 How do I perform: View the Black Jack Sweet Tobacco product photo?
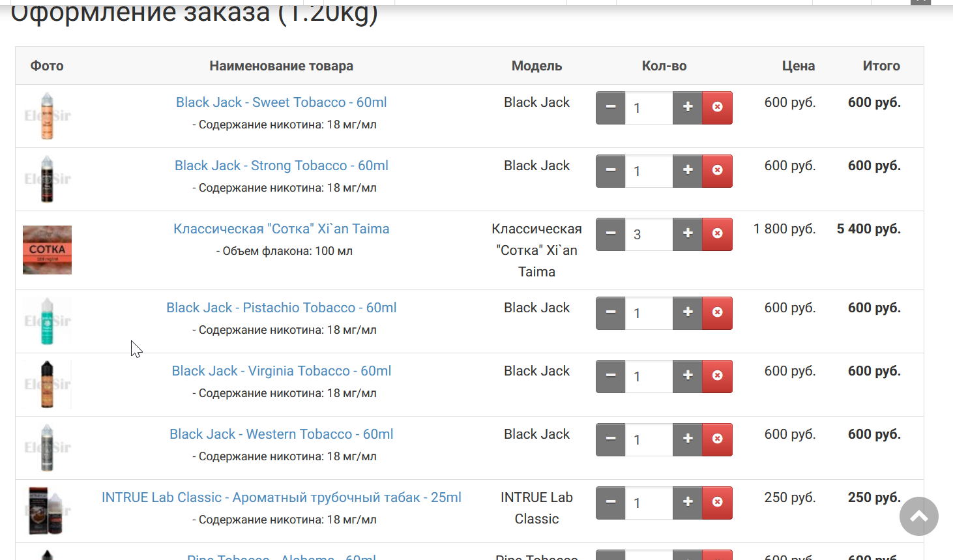click(x=47, y=116)
